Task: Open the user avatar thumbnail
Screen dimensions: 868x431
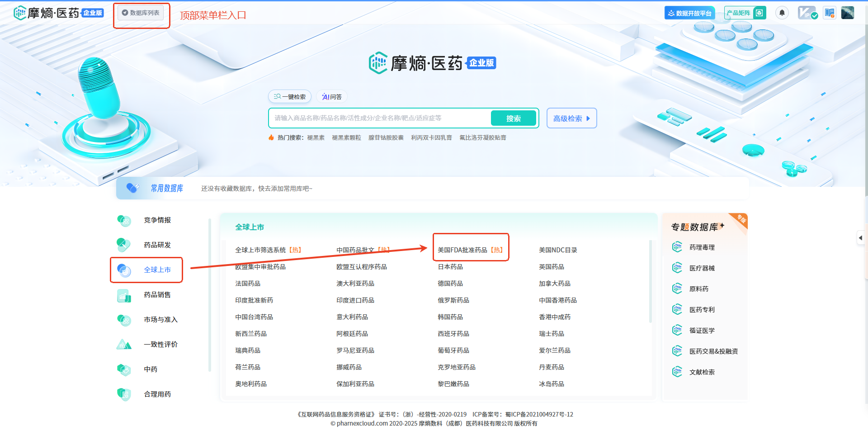Action: pos(848,13)
